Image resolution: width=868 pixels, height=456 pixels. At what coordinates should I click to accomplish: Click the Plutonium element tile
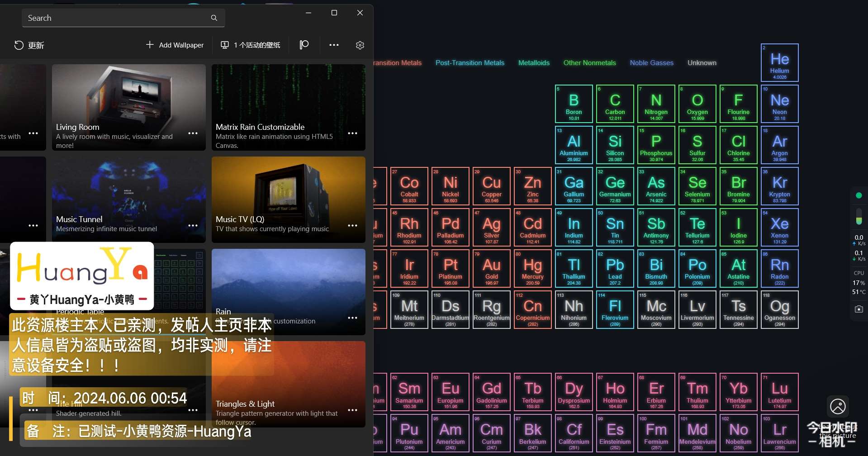coord(409,433)
